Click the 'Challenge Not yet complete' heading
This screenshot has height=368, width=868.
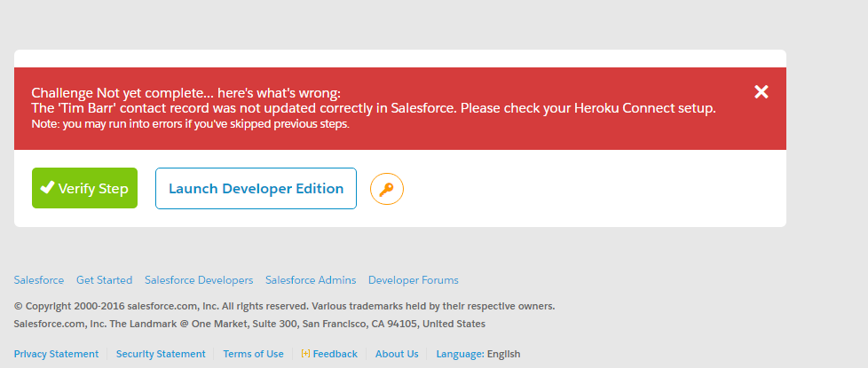click(185, 93)
